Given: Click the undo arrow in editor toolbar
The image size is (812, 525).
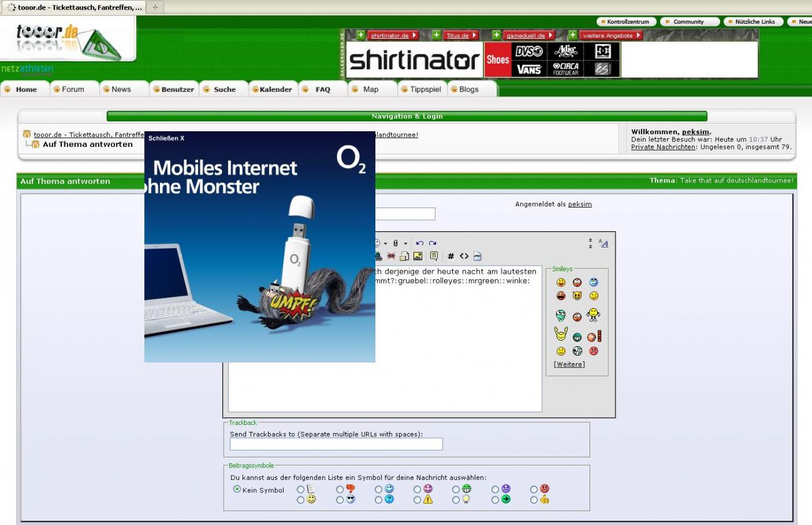Looking at the screenshot, I should pos(420,244).
